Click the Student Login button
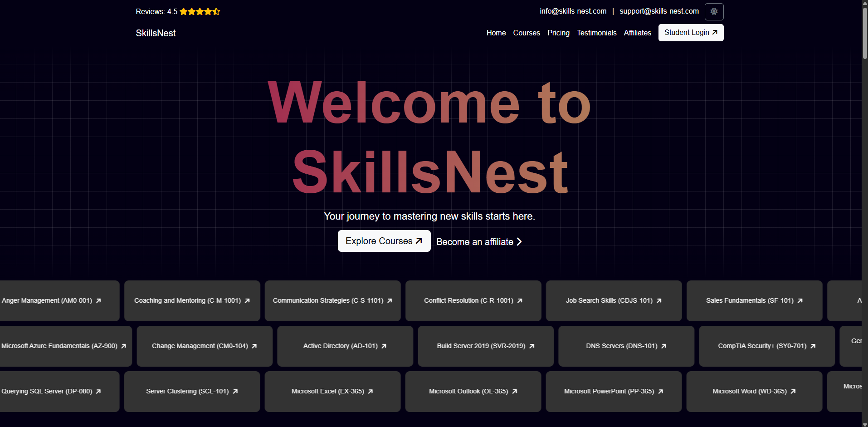This screenshot has height=427, width=868. pos(691,33)
